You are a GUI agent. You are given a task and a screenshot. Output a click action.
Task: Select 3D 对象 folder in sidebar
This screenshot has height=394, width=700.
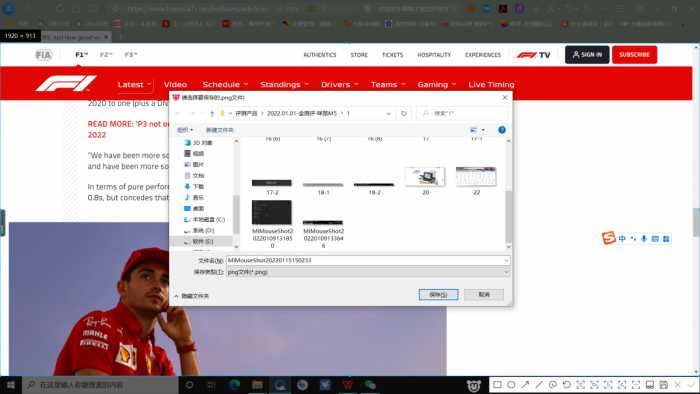click(x=198, y=143)
